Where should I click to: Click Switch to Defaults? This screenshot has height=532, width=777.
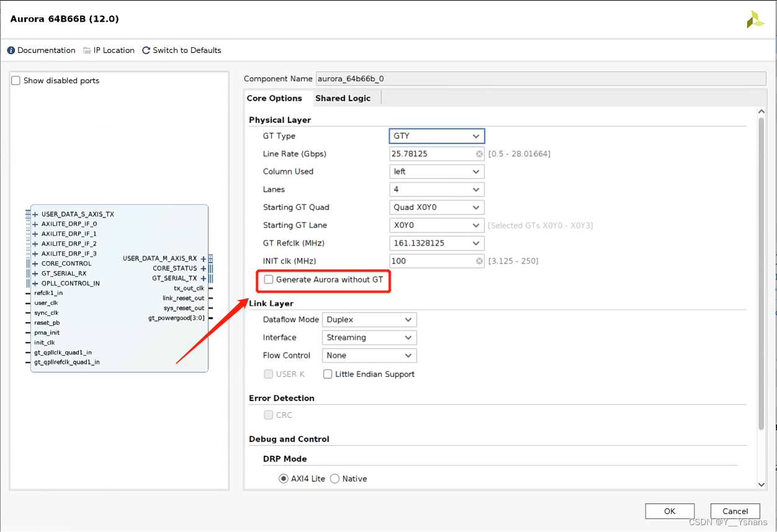(x=187, y=50)
